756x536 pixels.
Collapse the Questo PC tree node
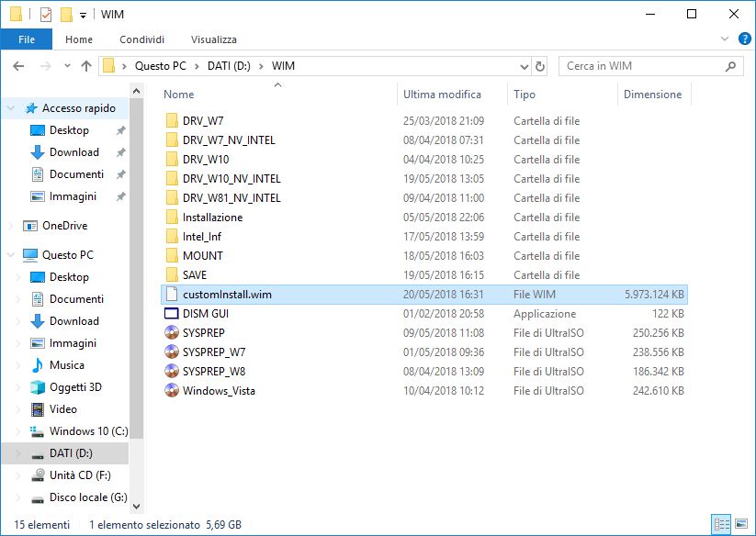[x=11, y=255]
